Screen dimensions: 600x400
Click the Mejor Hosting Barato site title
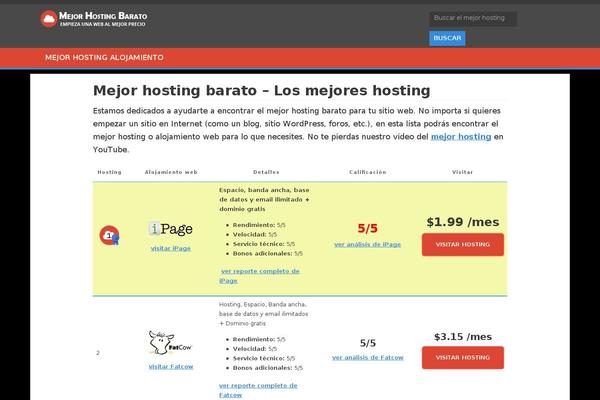point(103,16)
